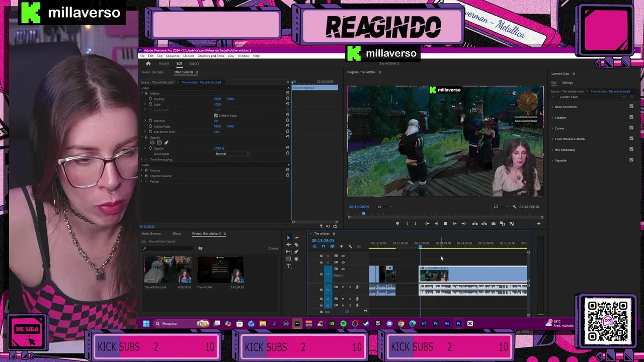Select the Ripple Edit tool
Viewport: 644px width, 362px height.
(289, 244)
